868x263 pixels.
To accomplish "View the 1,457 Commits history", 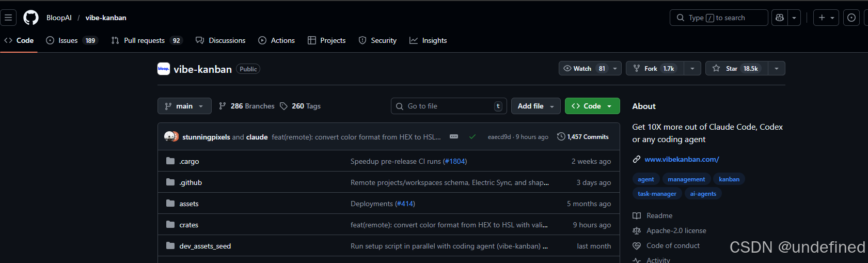I will point(582,137).
